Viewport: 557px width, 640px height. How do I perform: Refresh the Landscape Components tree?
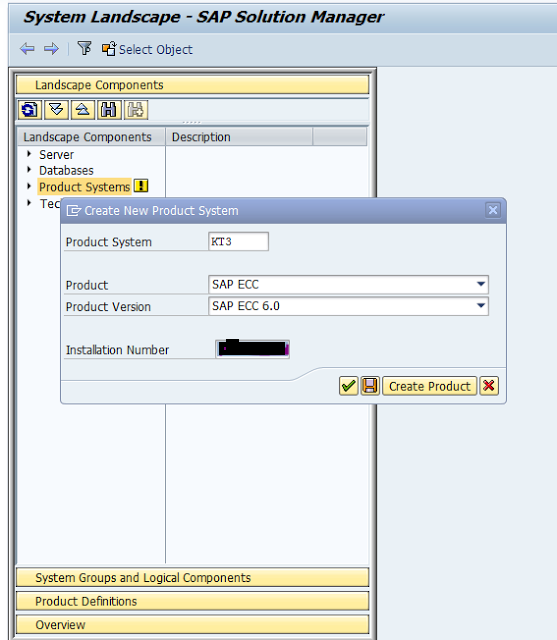[x=29, y=110]
